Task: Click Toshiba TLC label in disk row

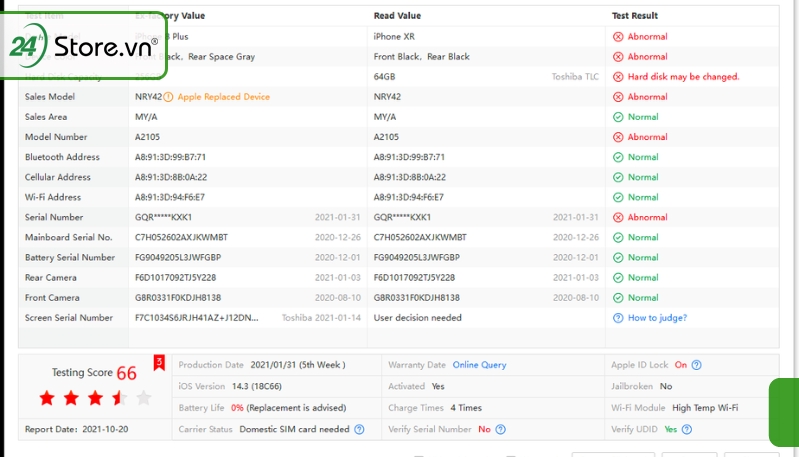Action: click(x=575, y=77)
